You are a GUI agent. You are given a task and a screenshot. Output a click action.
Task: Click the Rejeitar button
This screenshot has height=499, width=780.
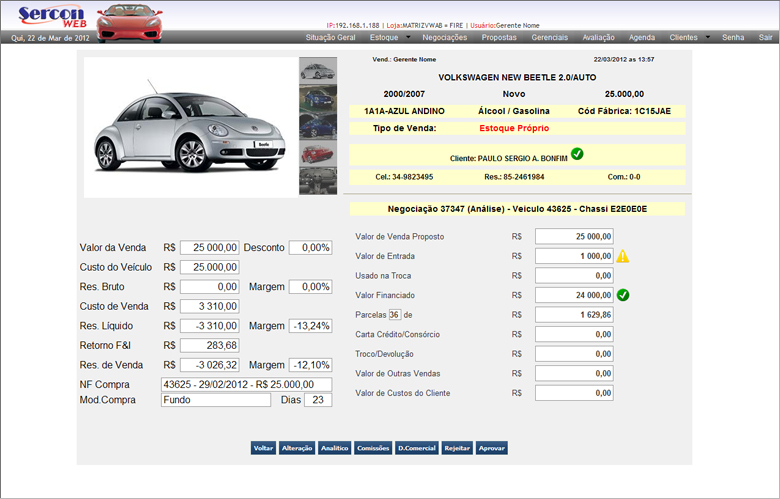(457, 448)
